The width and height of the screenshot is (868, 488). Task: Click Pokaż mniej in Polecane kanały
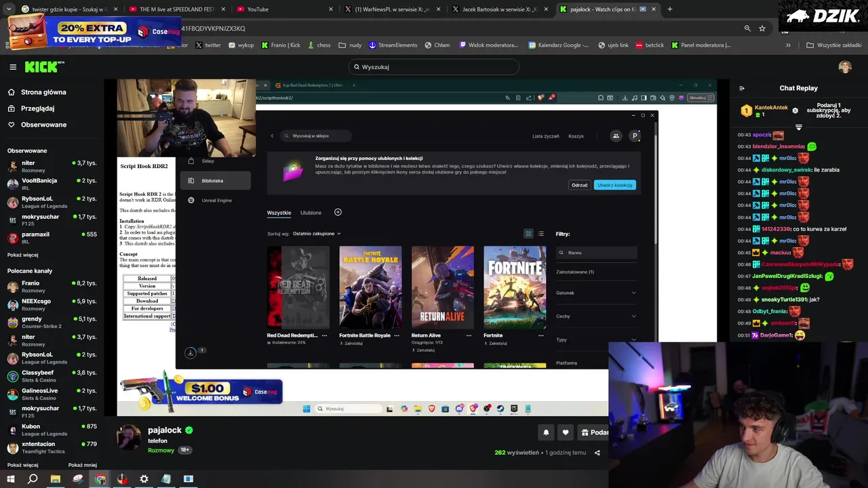click(x=83, y=465)
